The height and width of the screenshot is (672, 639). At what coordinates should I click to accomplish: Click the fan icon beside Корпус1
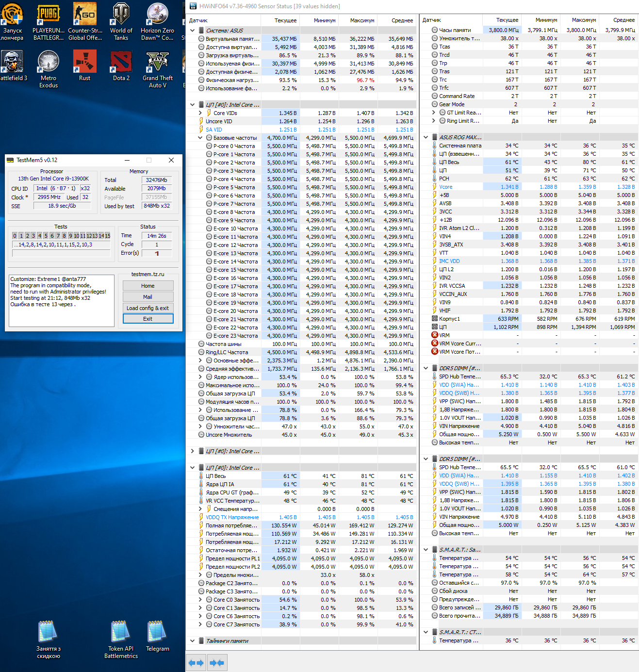click(x=435, y=319)
